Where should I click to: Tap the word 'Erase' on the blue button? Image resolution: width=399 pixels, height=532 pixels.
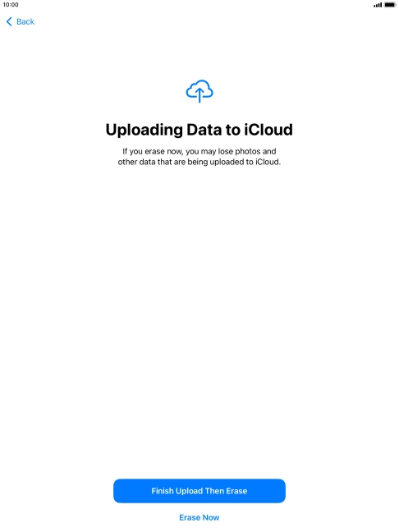236,491
